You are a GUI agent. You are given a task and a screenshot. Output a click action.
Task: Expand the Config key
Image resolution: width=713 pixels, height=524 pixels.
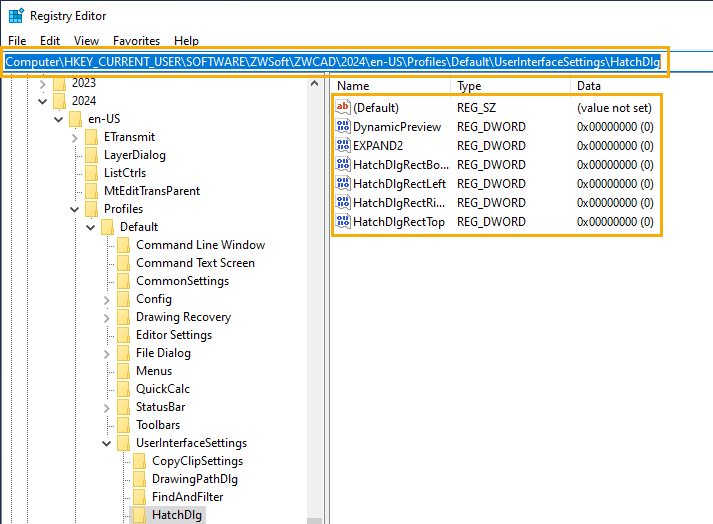click(106, 300)
